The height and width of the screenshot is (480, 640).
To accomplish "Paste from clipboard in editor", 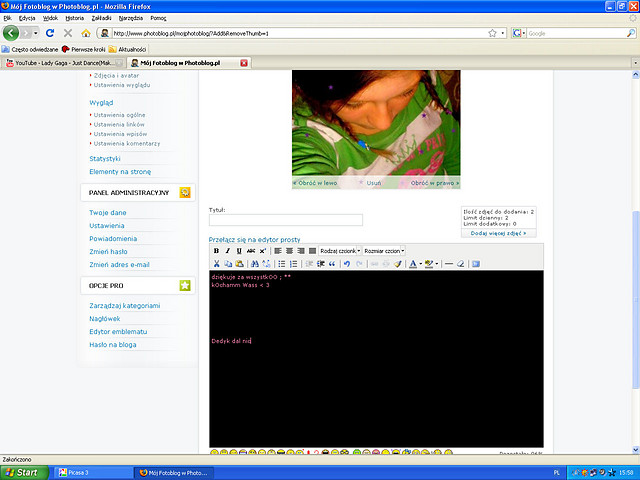I will click(x=239, y=264).
